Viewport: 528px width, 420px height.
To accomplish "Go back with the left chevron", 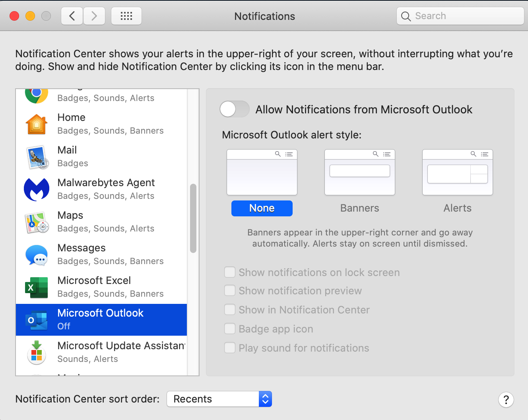I will [x=72, y=16].
